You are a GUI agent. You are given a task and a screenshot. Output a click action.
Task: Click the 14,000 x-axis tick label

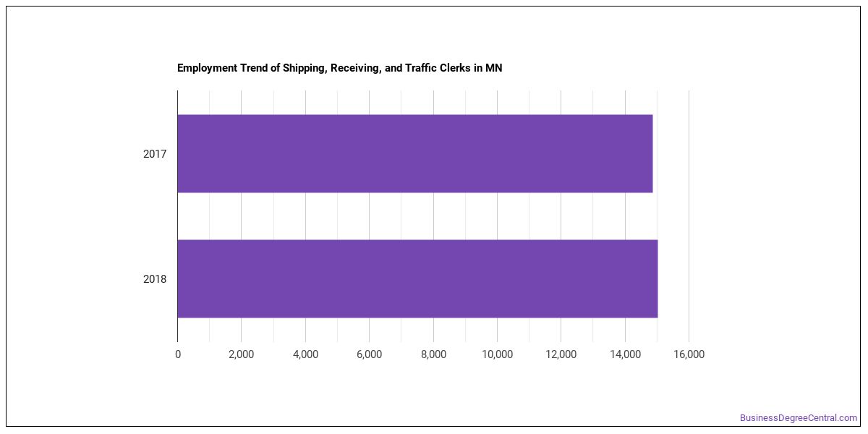pos(625,354)
